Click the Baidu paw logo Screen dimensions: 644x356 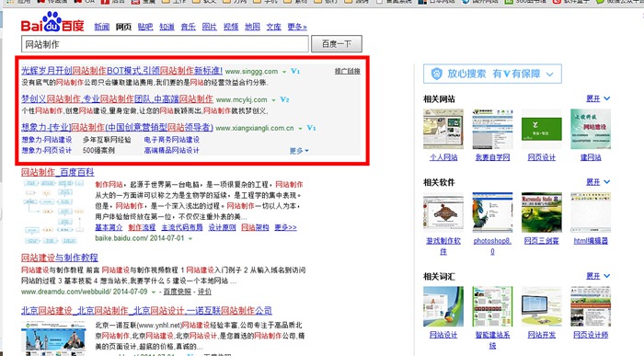pos(52,23)
